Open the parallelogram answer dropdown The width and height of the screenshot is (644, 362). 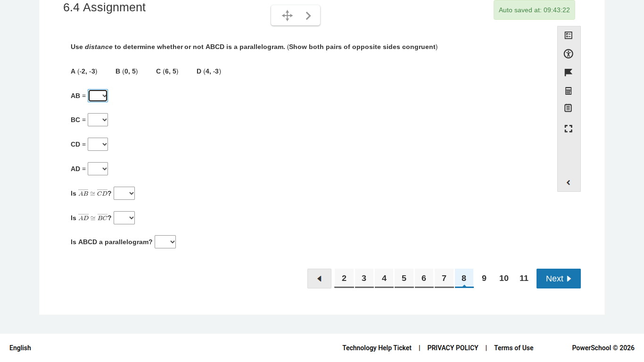165,242
